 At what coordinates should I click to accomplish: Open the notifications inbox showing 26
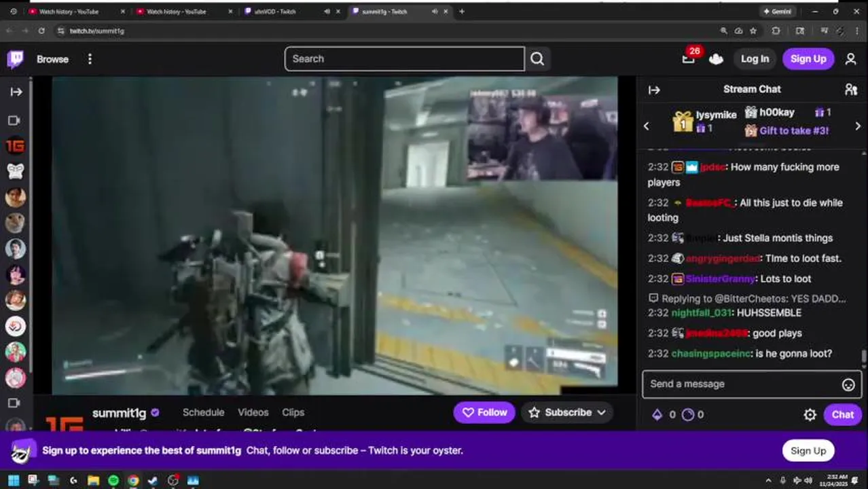pos(689,58)
